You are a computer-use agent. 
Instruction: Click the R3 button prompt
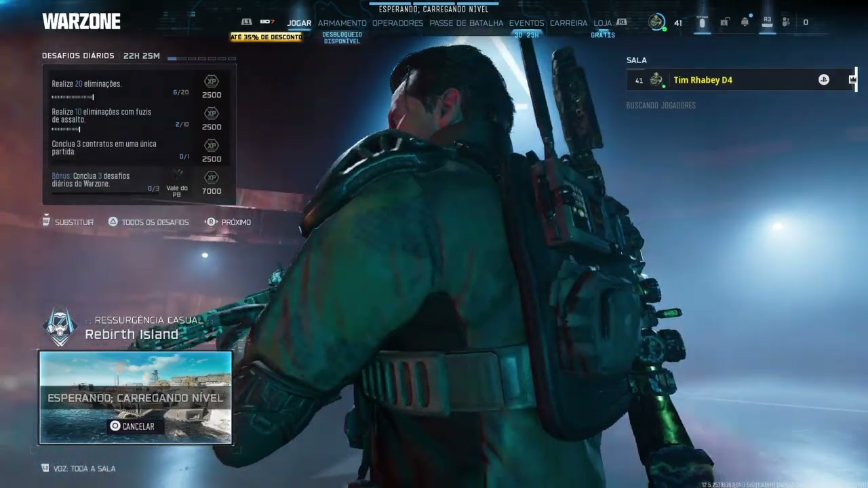767,22
